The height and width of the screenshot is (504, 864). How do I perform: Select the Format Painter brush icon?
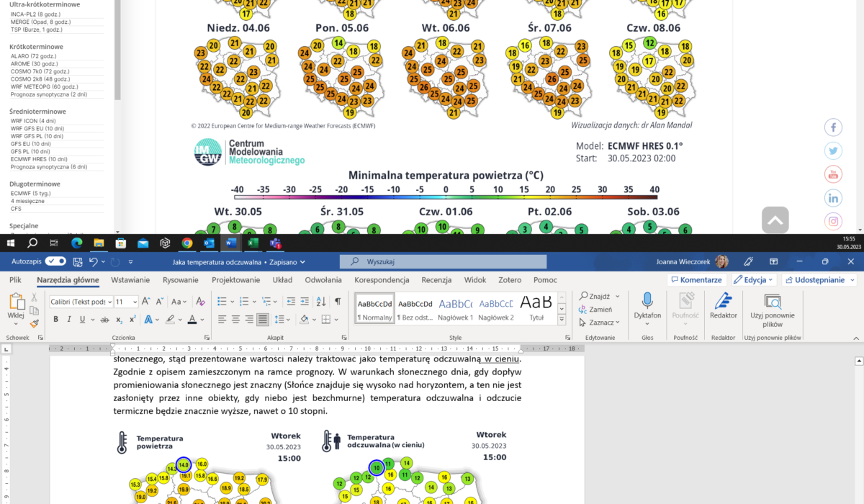click(34, 323)
